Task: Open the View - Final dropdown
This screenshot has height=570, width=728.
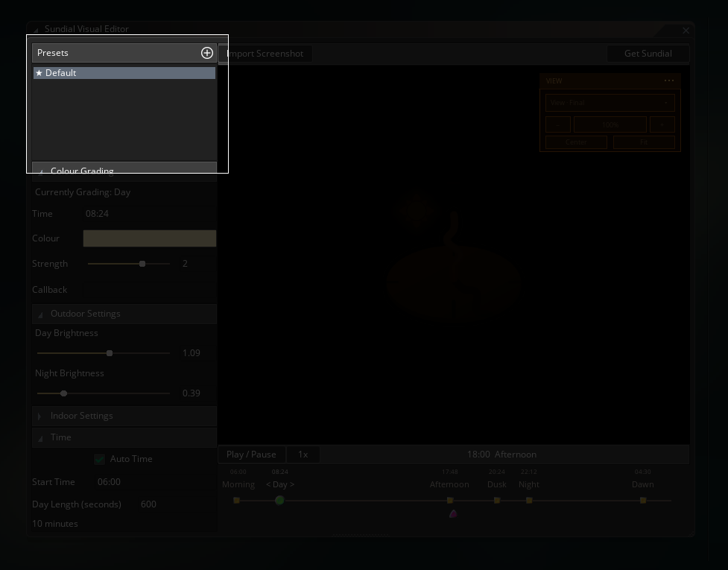Action: click(610, 103)
